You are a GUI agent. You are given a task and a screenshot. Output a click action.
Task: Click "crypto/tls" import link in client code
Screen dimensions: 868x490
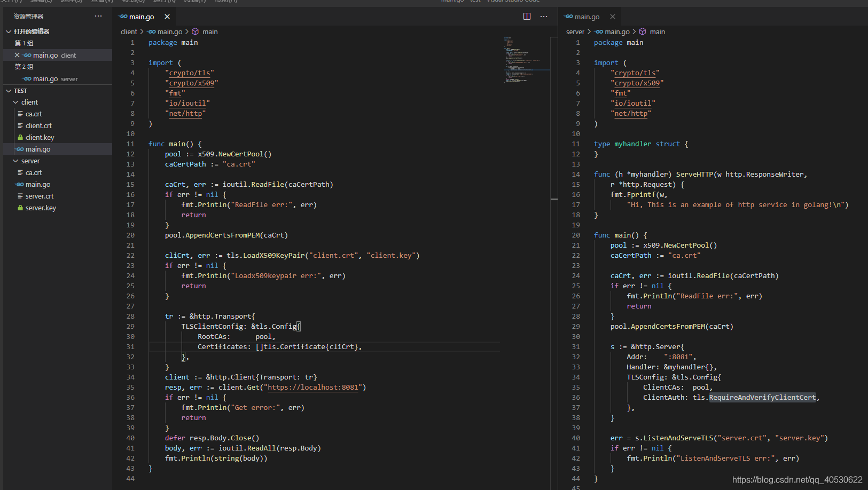tap(190, 73)
